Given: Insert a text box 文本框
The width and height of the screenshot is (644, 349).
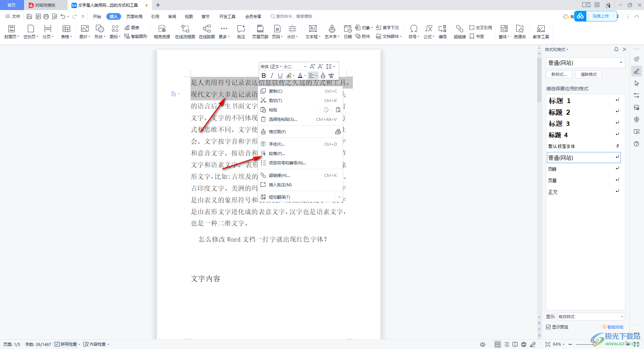Looking at the screenshot, I should (313, 32).
